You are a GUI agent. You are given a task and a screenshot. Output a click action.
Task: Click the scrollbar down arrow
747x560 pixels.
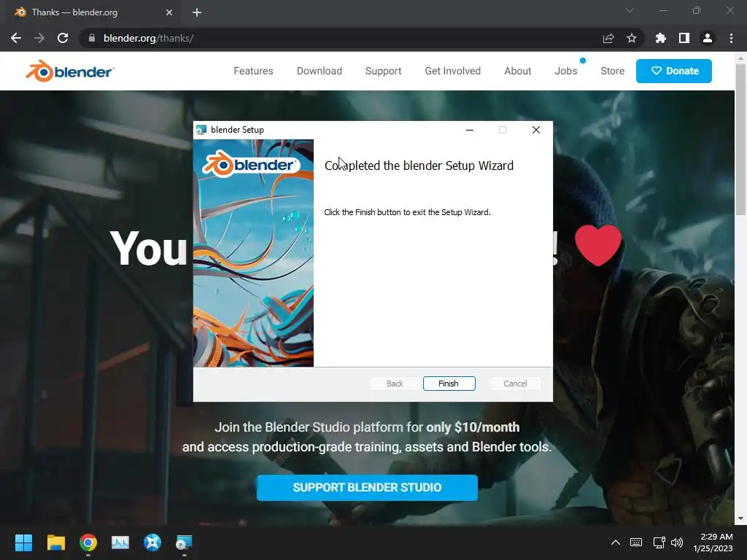point(740,518)
